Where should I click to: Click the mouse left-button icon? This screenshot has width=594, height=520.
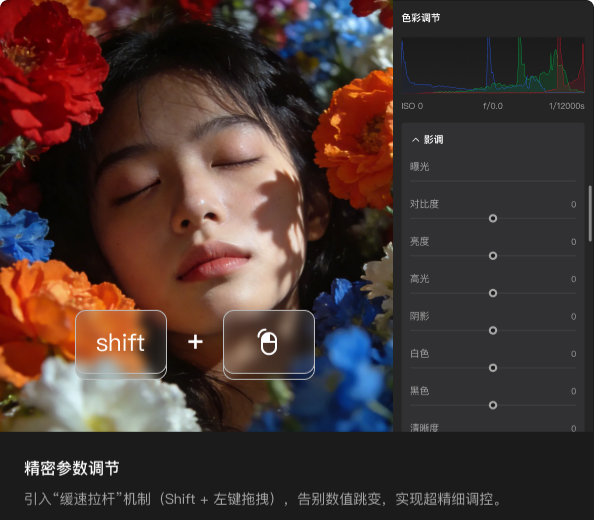tap(269, 344)
